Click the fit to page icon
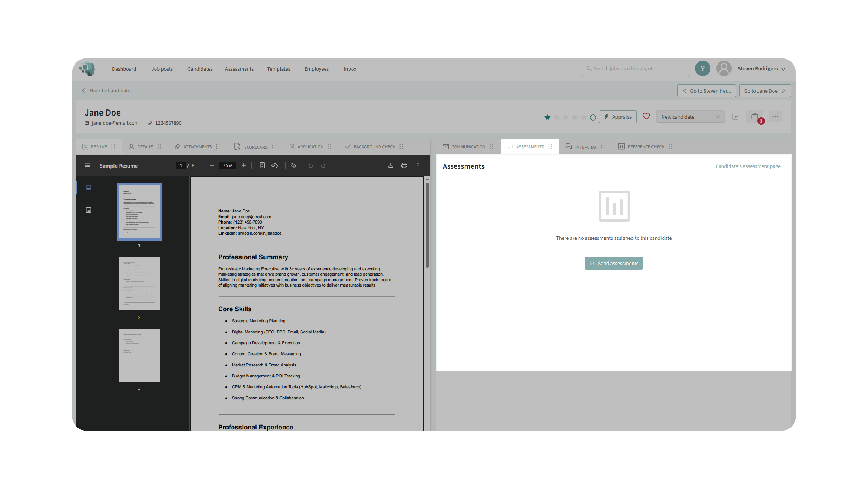This screenshot has width=868, height=489. tap(262, 165)
